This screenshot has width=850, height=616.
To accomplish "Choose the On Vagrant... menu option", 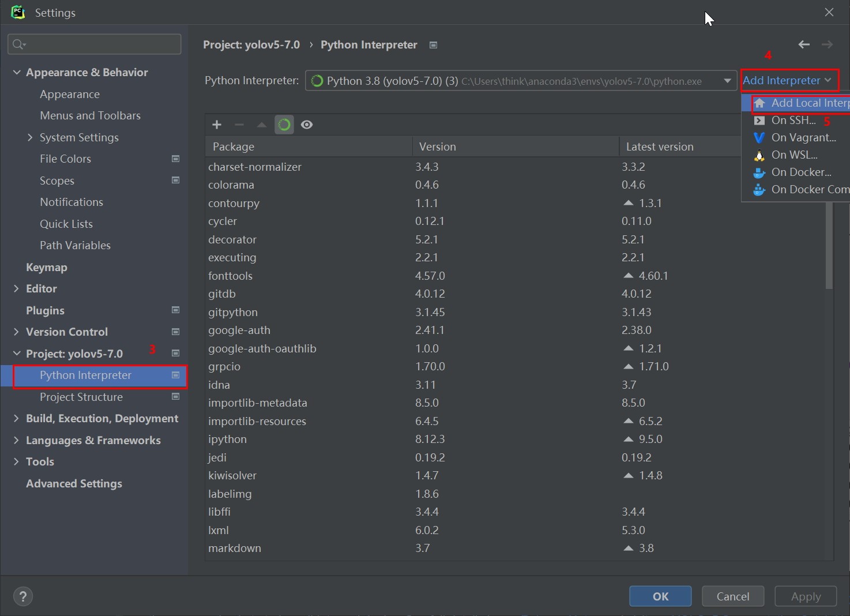I will (796, 137).
